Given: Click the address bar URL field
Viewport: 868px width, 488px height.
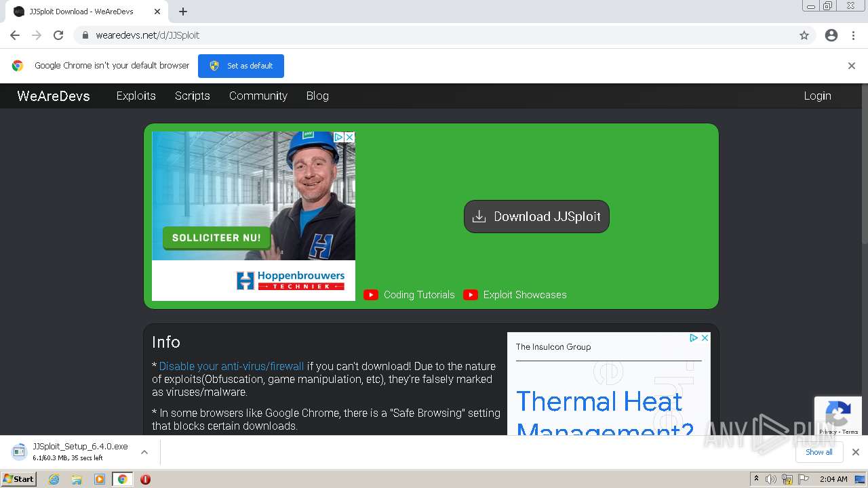Looking at the screenshot, I should (434, 35).
